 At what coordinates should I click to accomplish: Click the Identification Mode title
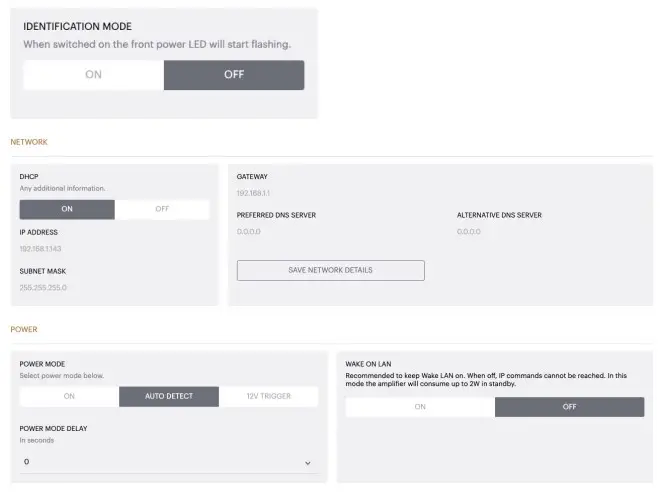point(77,26)
